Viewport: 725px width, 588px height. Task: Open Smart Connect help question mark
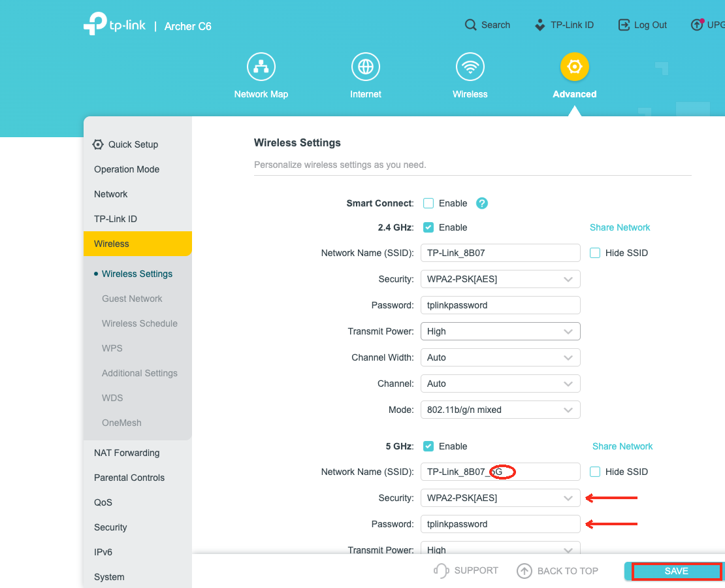point(482,203)
